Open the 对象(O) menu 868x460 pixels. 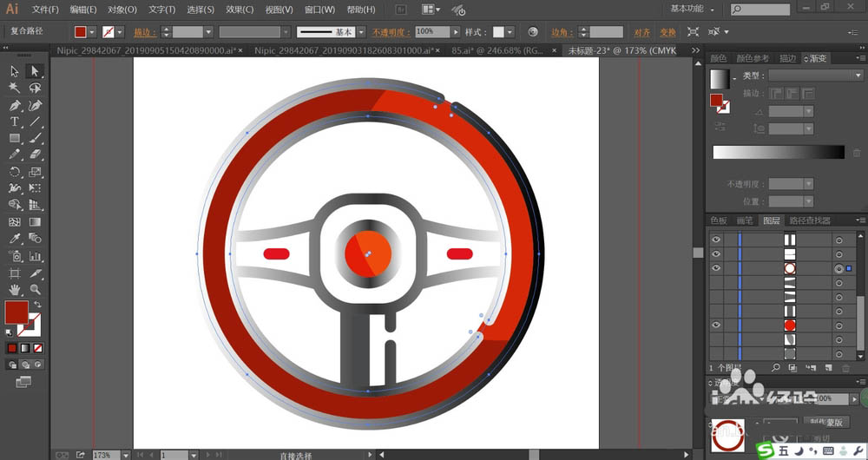pyautogui.click(x=122, y=10)
